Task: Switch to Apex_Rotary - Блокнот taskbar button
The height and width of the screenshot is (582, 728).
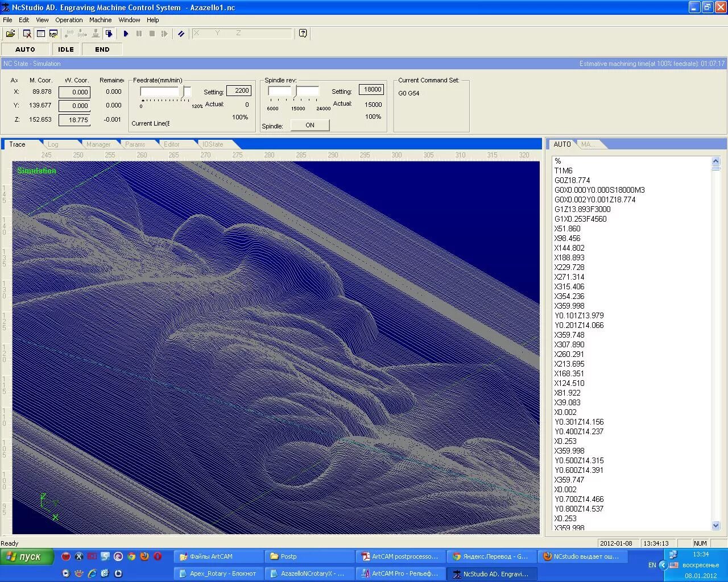Action: pyautogui.click(x=218, y=573)
